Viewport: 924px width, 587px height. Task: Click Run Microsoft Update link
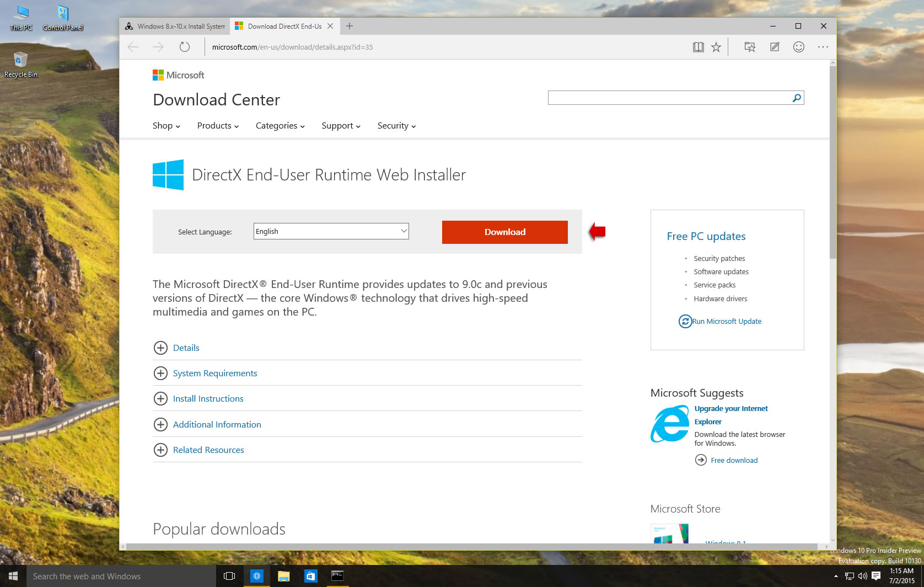pyautogui.click(x=727, y=321)
